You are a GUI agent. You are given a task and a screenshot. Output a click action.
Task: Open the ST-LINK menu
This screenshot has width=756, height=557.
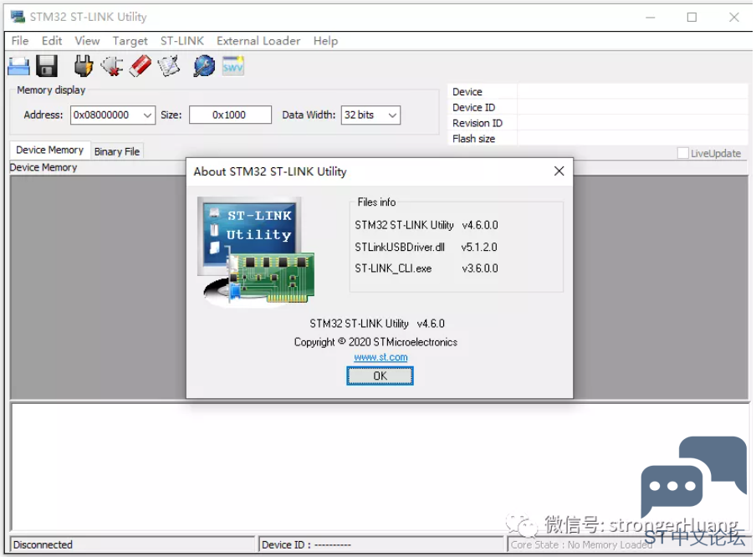point(181,41)
